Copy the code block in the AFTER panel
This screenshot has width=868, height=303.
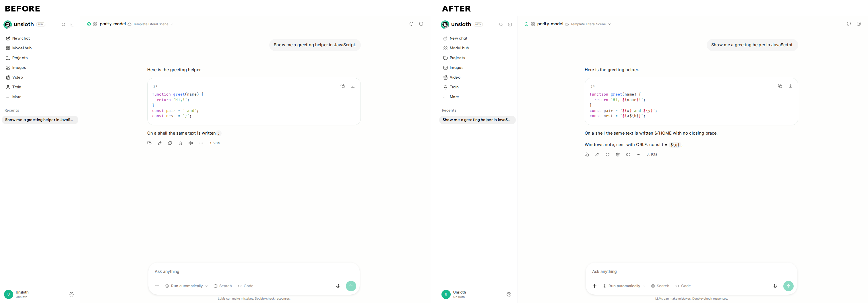click(780, 86)
